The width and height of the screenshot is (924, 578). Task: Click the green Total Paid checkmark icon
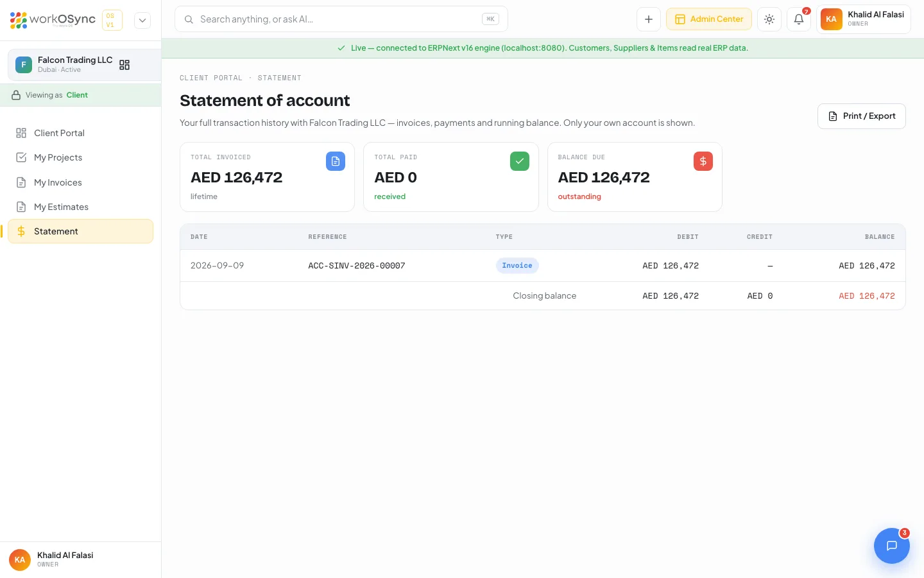pyautogui.click(x=520, y=161)
